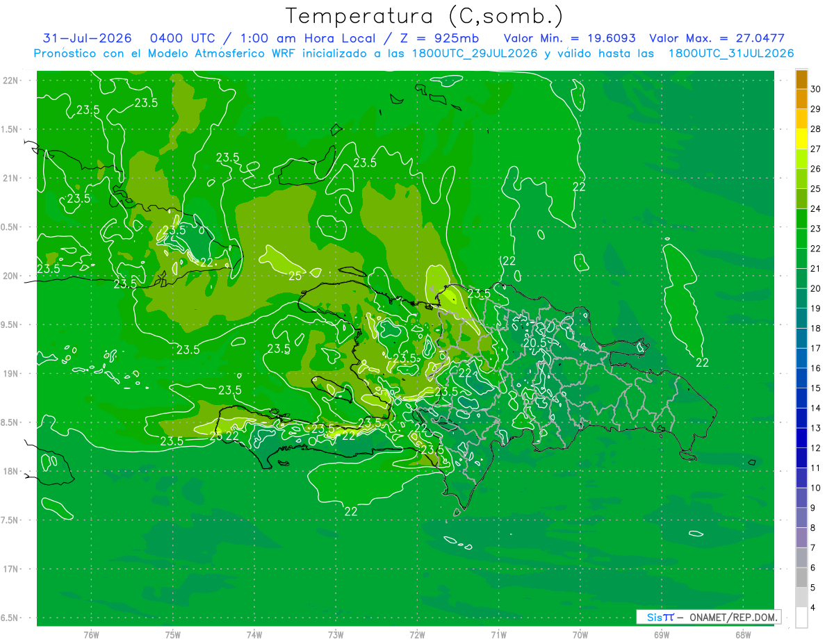Click the legend value 24
The image size is (834, 644).
[x=815, y=208]
